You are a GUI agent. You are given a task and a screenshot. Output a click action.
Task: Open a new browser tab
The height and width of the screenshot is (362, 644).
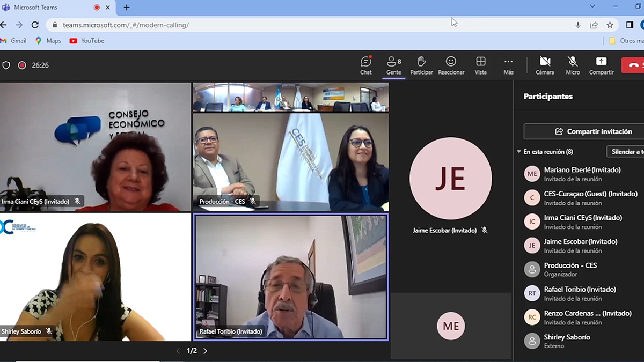coord(127,8)
